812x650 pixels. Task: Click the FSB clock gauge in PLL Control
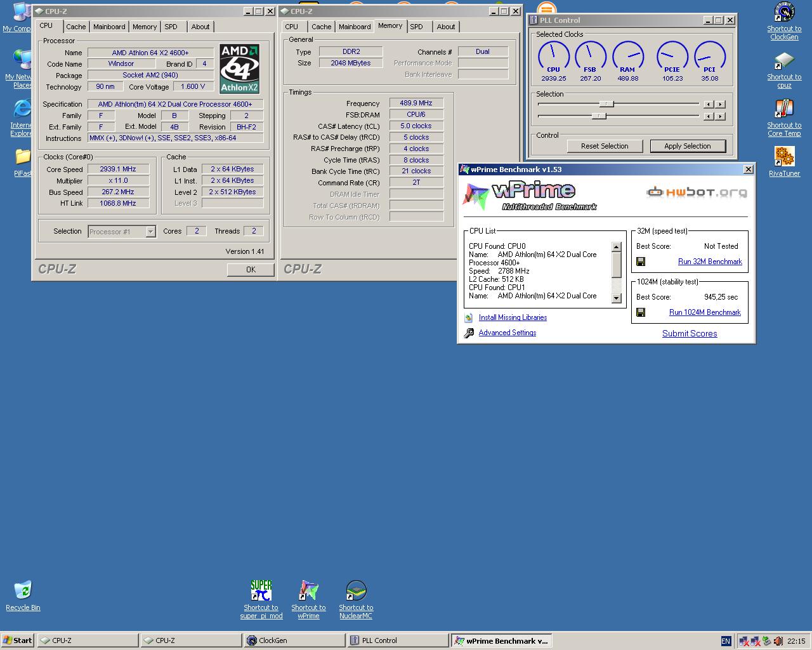(590, 57)
